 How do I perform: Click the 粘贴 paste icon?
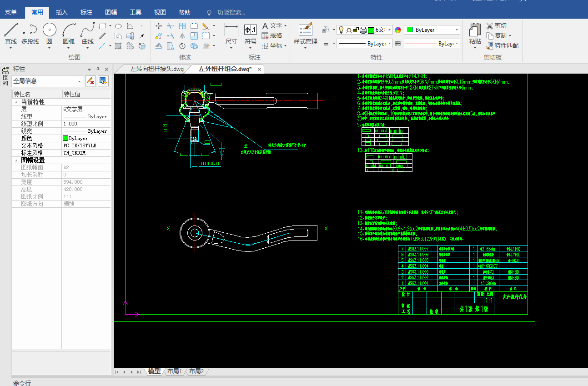click(475, 31)
